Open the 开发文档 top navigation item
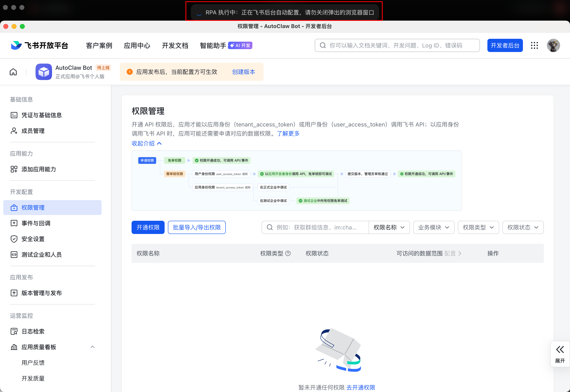The width and height of the screenshot is (570, 392). pos(175,45)
